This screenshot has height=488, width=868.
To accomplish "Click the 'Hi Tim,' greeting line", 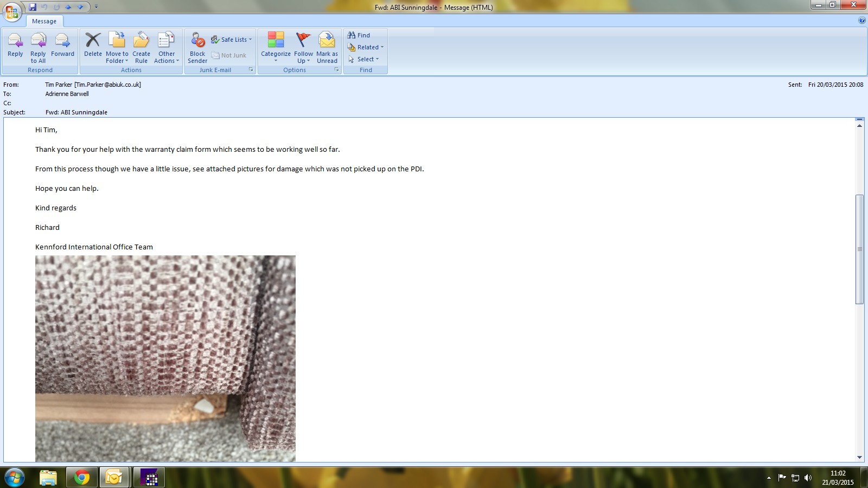I will pyautogui.click(x=46, y=130).
